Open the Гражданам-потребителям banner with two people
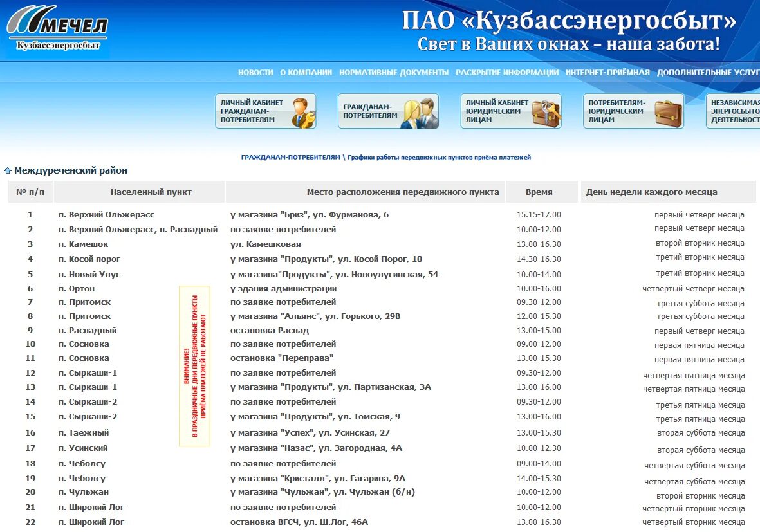 point(388,111)
